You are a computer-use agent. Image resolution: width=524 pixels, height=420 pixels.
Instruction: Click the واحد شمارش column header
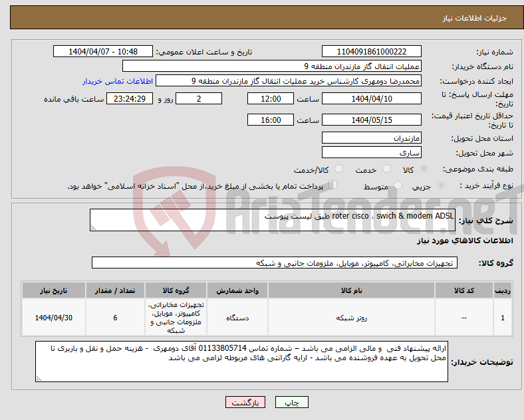click(237, 290)
